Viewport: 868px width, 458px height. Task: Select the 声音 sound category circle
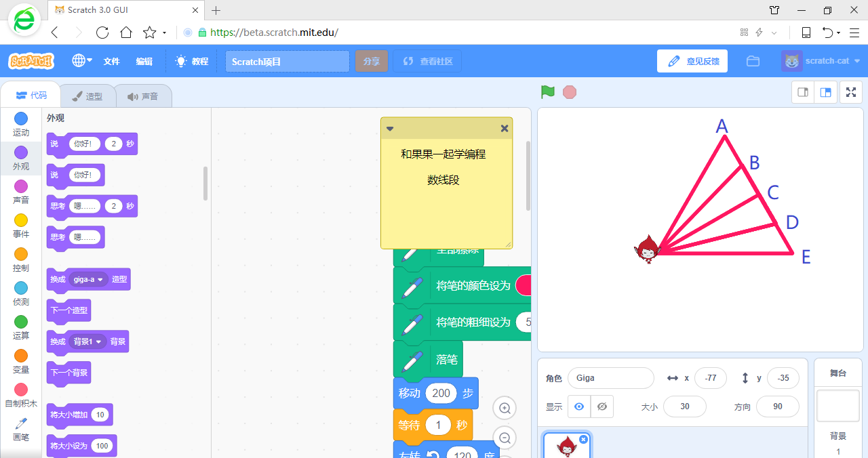21,186
